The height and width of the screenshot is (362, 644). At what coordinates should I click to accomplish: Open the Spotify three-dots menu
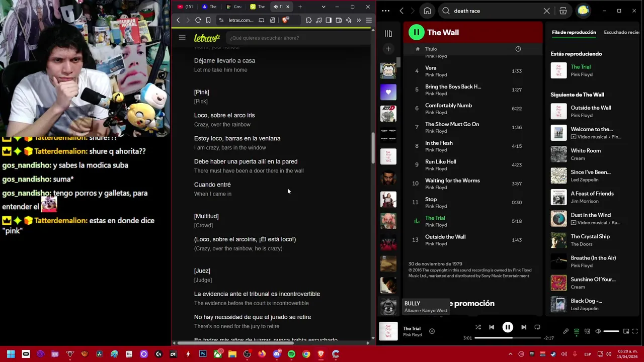(x=385, y=11)
